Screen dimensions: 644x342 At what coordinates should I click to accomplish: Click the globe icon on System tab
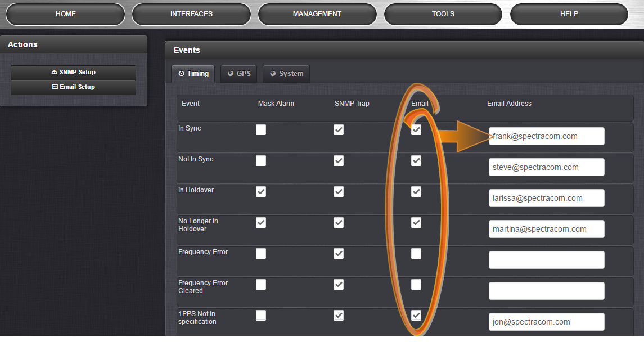pos(273,74)
